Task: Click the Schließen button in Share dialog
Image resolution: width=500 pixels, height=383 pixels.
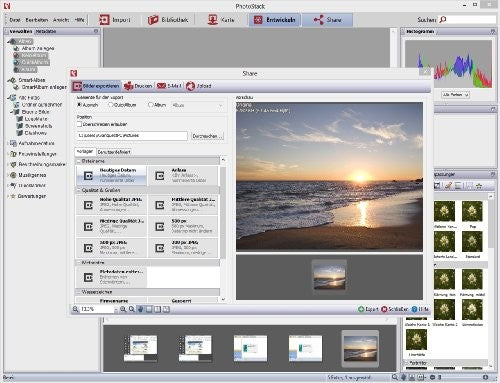Action: (x=395, y=309)
